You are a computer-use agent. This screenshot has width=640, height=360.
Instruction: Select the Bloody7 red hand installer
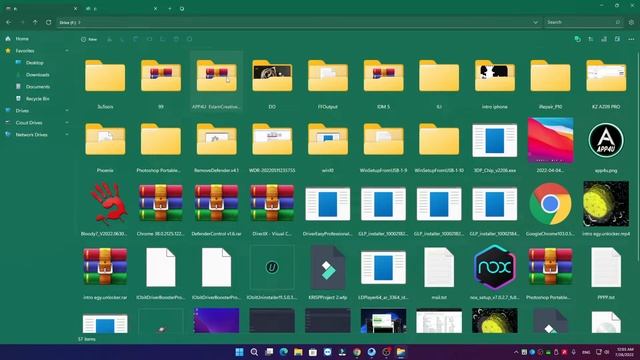point(105,210)
